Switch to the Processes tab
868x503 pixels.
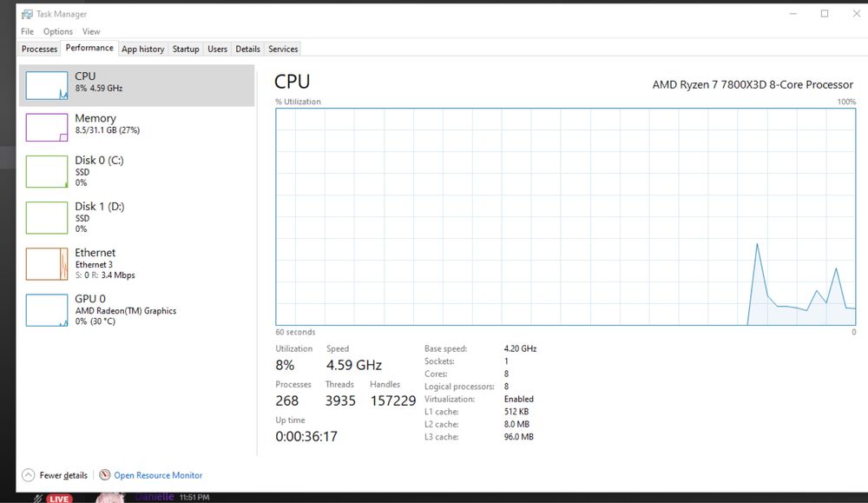pyautogui.click(x=39, y=50)
